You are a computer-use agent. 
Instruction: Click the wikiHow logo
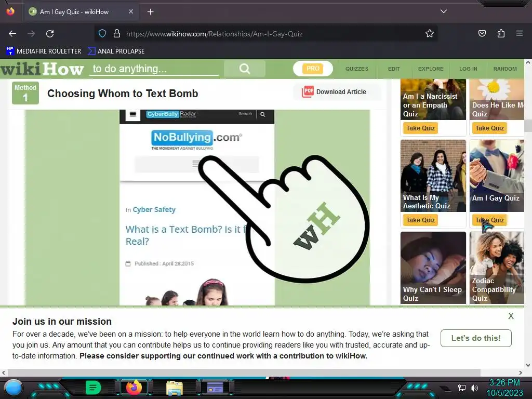coord(42,69)
